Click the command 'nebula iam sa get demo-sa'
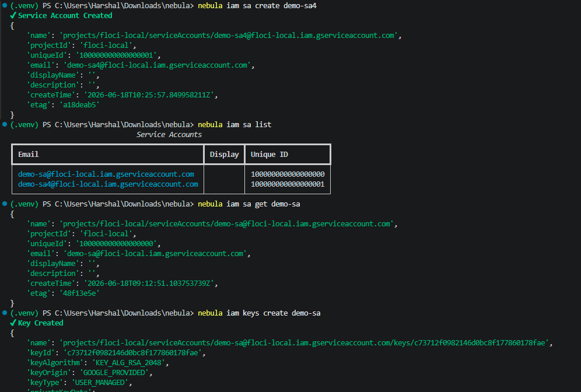581x392 pixels. tap(249, 204)
